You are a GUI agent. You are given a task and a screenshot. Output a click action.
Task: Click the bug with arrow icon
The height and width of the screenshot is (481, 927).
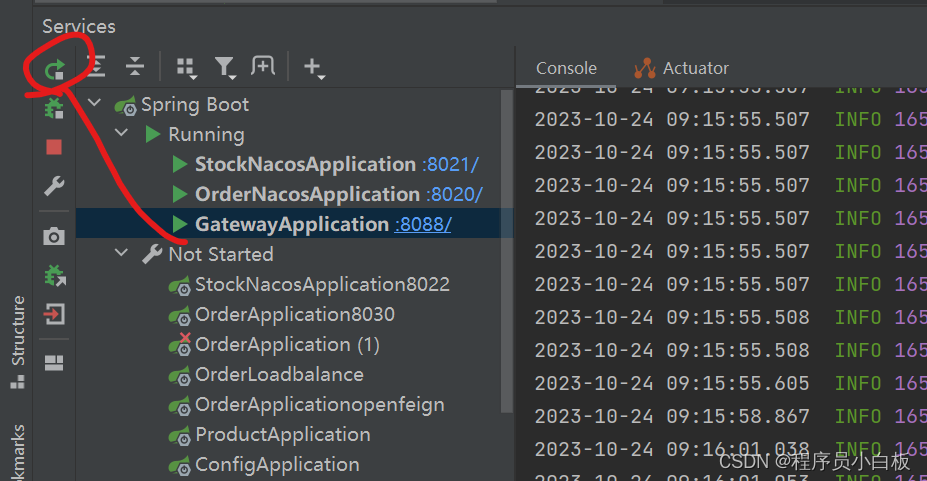click(54, 275)
